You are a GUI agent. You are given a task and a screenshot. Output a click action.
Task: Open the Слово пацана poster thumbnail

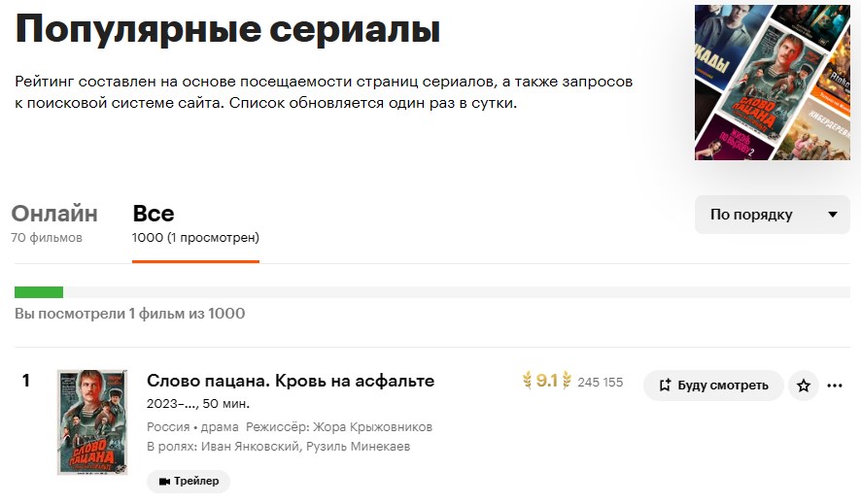[91, 421]
